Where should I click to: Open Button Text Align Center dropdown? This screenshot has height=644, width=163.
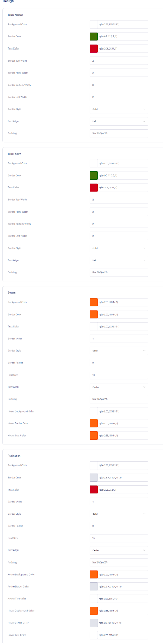119,387
